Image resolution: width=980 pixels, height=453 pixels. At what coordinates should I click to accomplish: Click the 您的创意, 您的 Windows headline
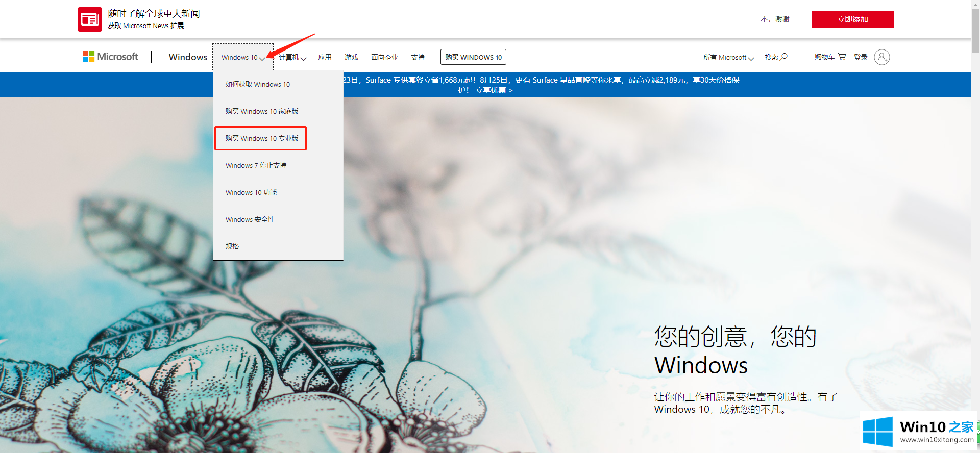click(x=736, y=350)
